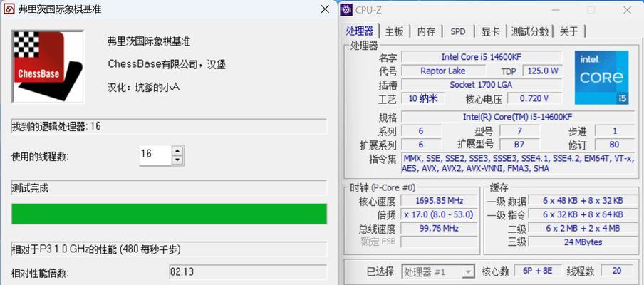This screenshot has width=644, height=285.
Task: Click the code name value Raptor Lake
Action: click(x=443, y=71)
